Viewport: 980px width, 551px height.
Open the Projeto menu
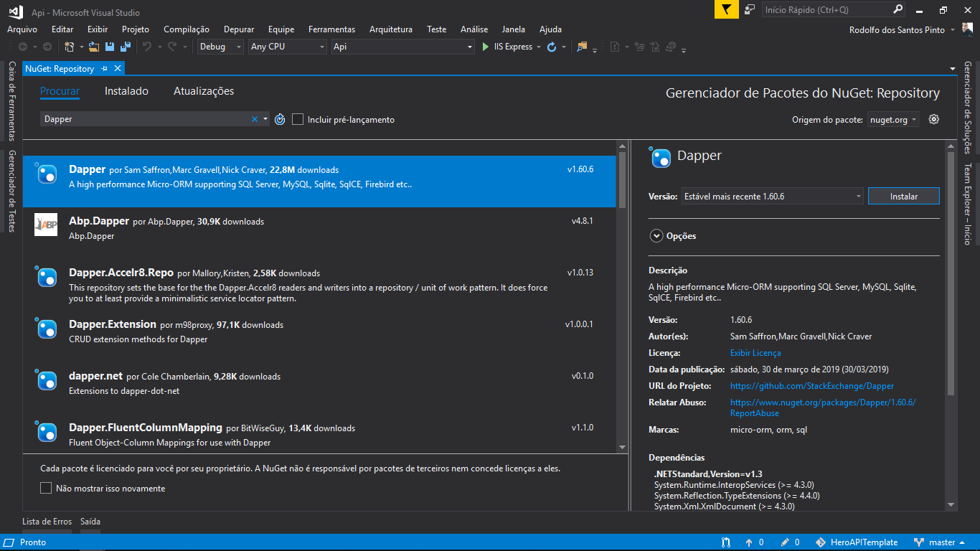point(136,29)
